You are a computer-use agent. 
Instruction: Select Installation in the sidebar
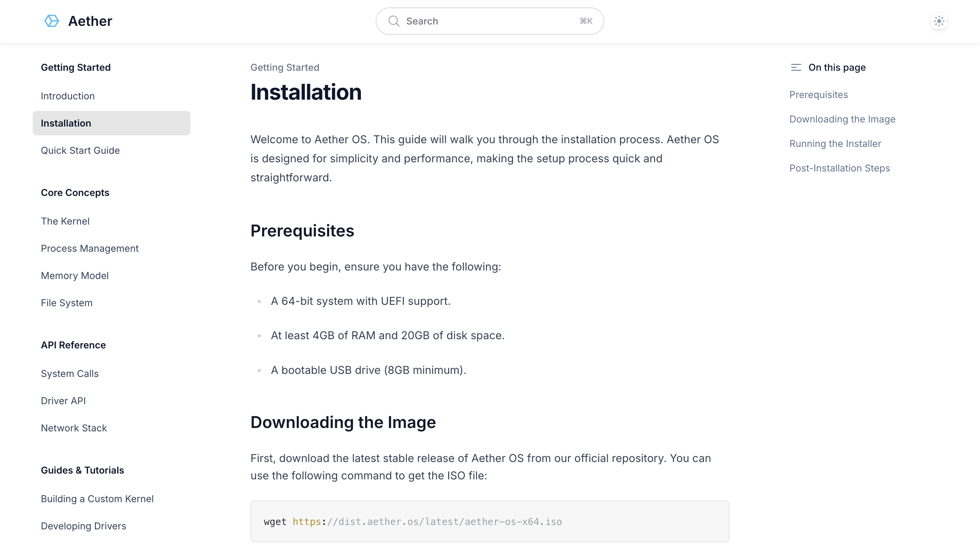pos(66,123)
